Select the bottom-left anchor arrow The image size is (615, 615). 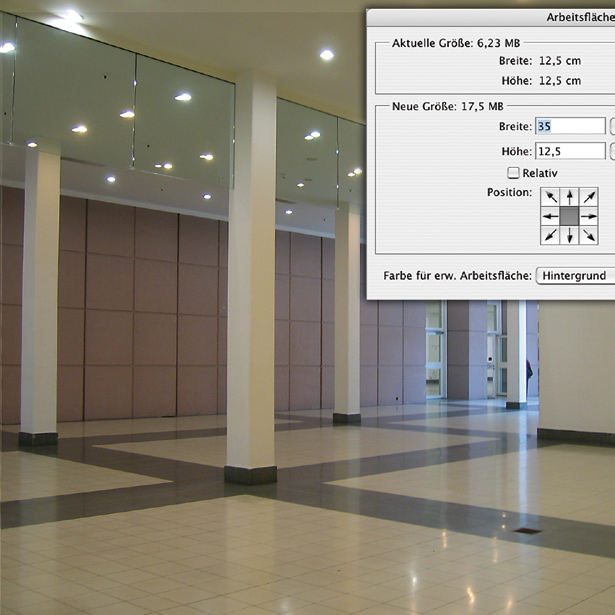coord(550,235)
